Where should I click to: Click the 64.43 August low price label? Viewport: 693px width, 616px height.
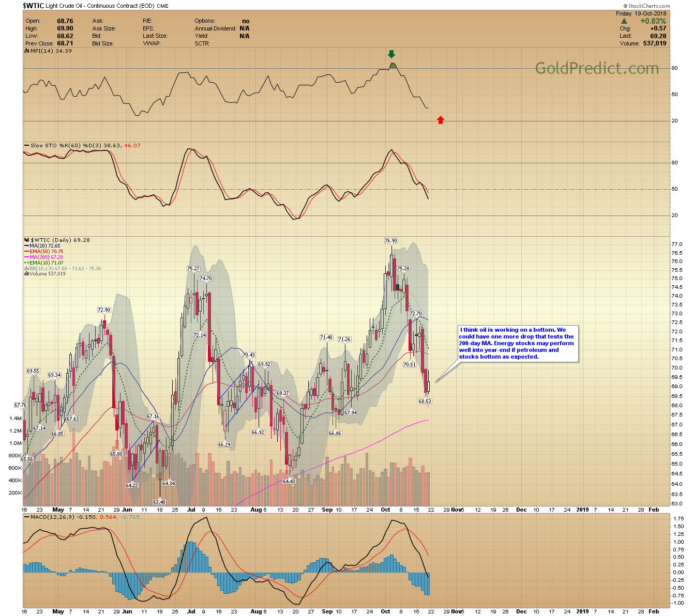[x=289, y=482]
